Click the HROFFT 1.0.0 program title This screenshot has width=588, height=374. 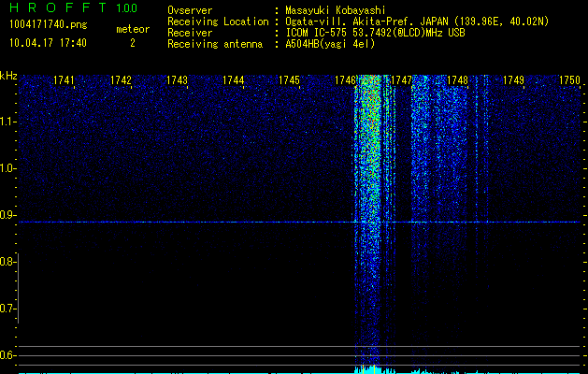[x=74, y=7]
